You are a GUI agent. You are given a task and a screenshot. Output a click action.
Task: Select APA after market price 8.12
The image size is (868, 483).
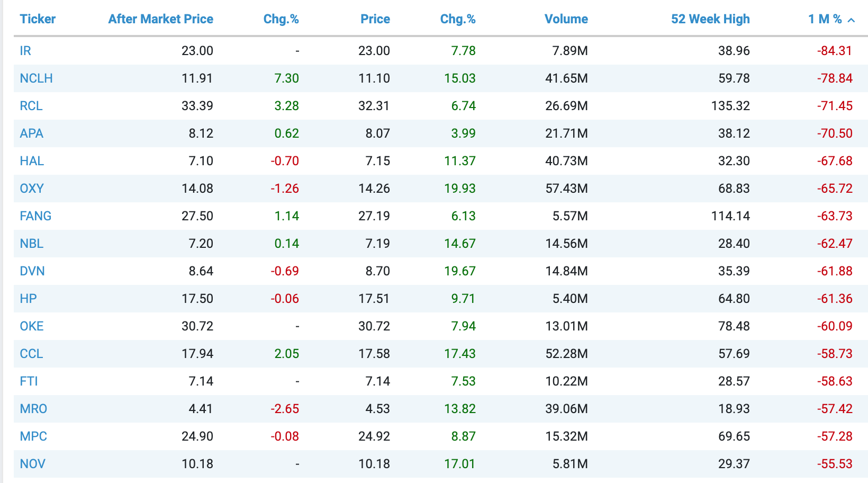pyautogui.click(x=201, y=133)
